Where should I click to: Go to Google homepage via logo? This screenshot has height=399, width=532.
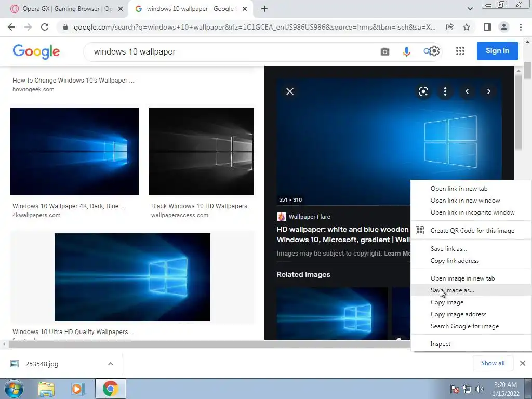[36, 51]
